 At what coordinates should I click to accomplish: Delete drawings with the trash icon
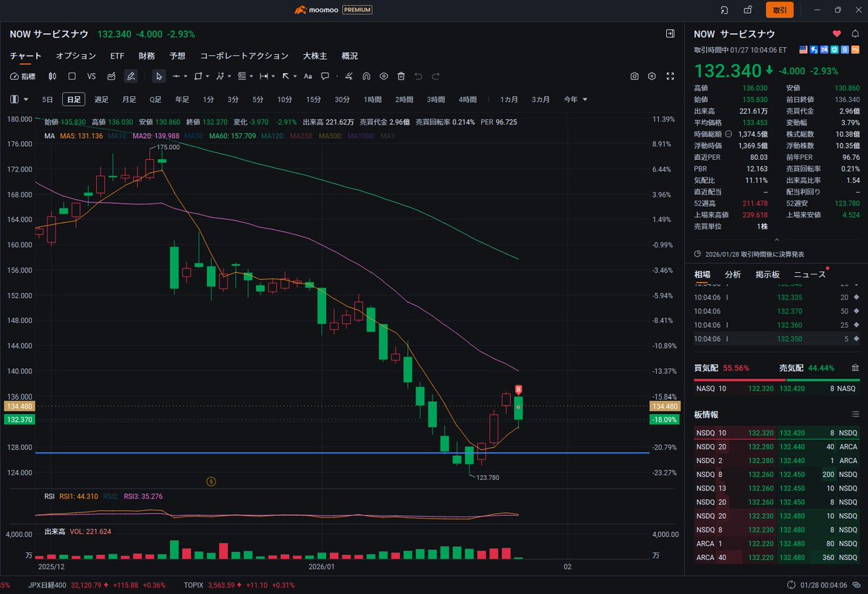coord(401,76)
